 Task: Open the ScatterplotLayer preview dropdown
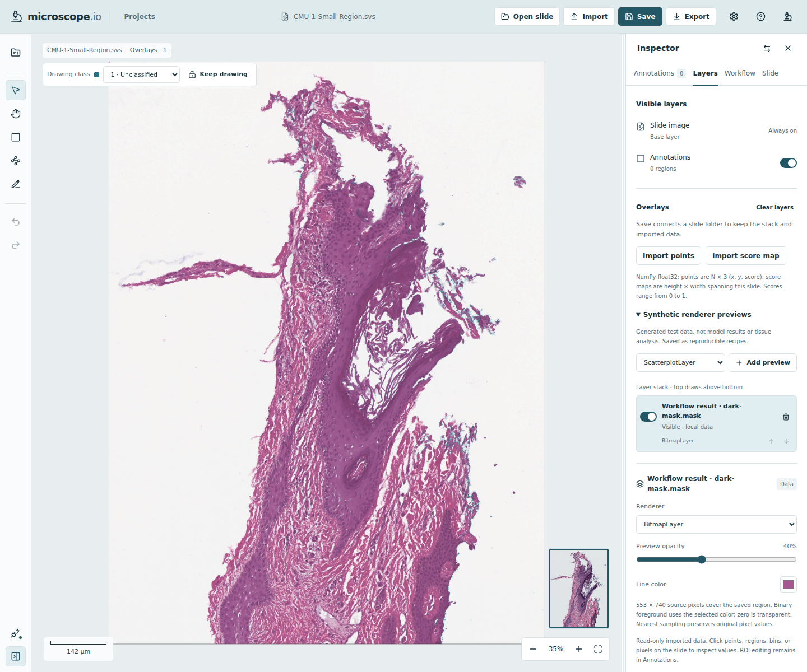[680, 362]
